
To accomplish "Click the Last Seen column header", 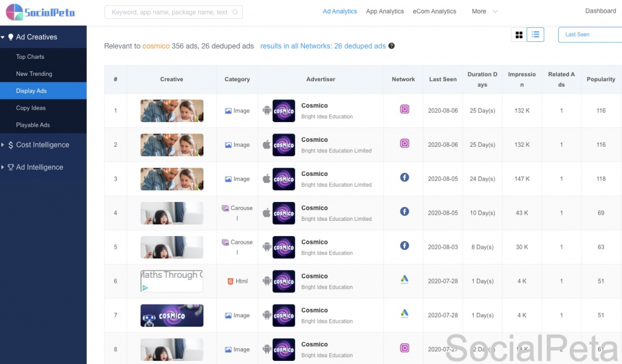I will [443, 79].
